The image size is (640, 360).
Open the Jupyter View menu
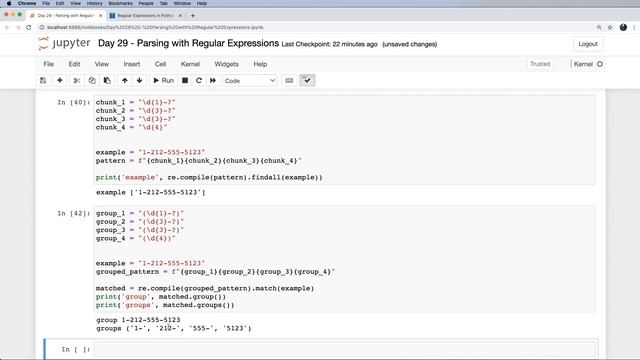pos(102,64)
